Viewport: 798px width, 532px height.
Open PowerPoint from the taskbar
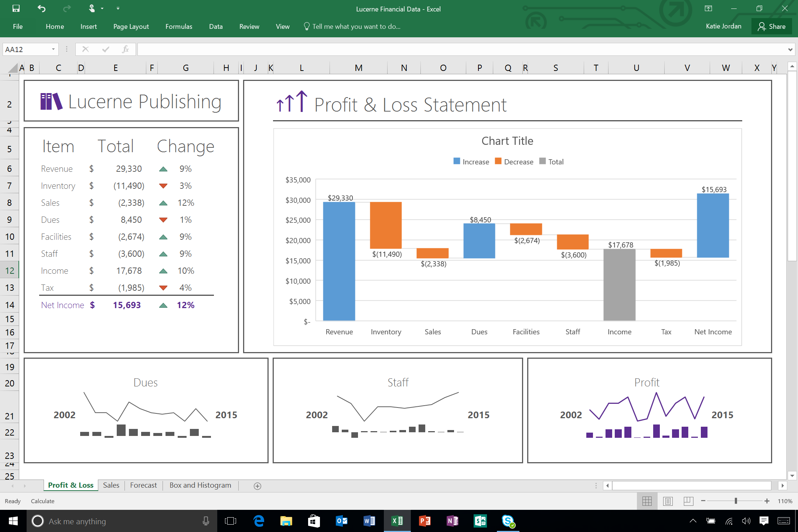pos(425,521)
